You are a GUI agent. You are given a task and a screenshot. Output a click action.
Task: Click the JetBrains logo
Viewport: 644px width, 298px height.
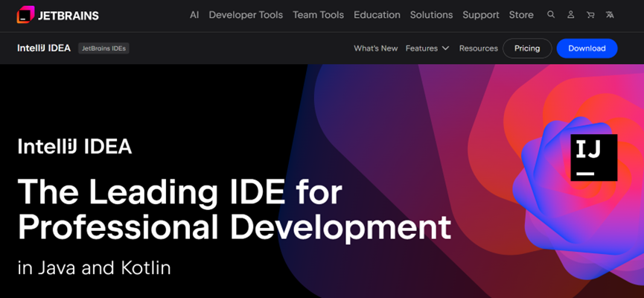pyautogui.click(x=58, y=15)
